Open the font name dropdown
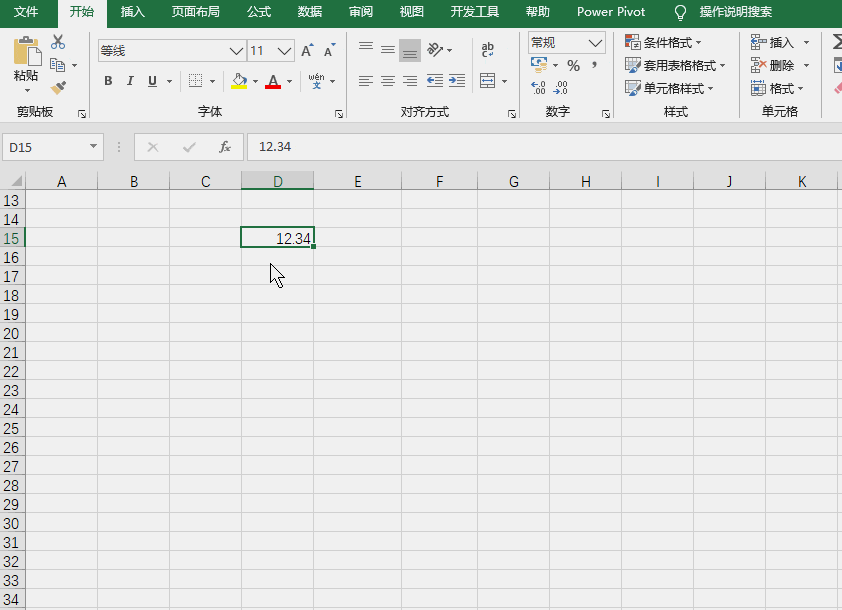Screen dimensions: 842x610 (236, 51)
